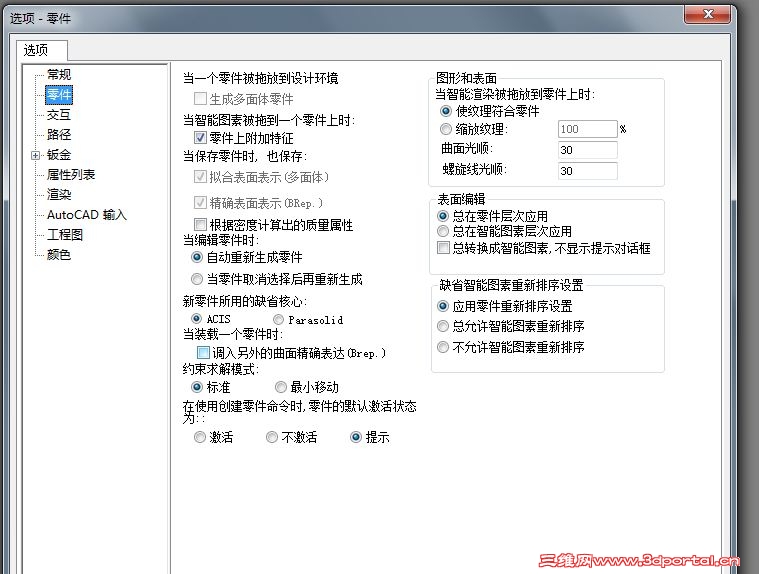Open the AutoCAD 输入 options page

pos(87,214)
